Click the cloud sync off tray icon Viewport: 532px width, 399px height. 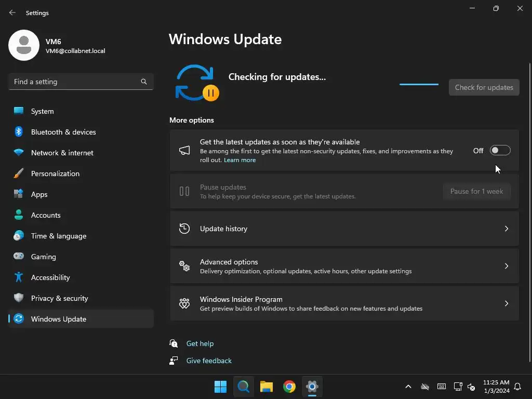[425, 387]
